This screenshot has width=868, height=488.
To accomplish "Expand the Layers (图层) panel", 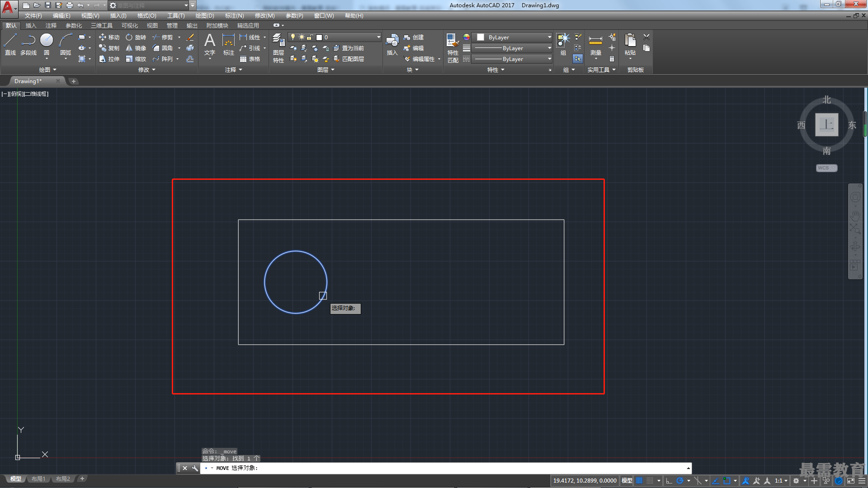I will click(326, 70).
